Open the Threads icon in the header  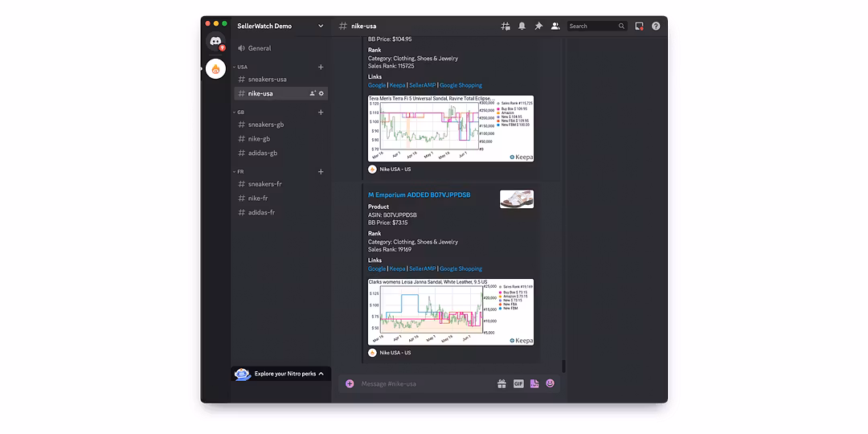(x=506, y=27)
